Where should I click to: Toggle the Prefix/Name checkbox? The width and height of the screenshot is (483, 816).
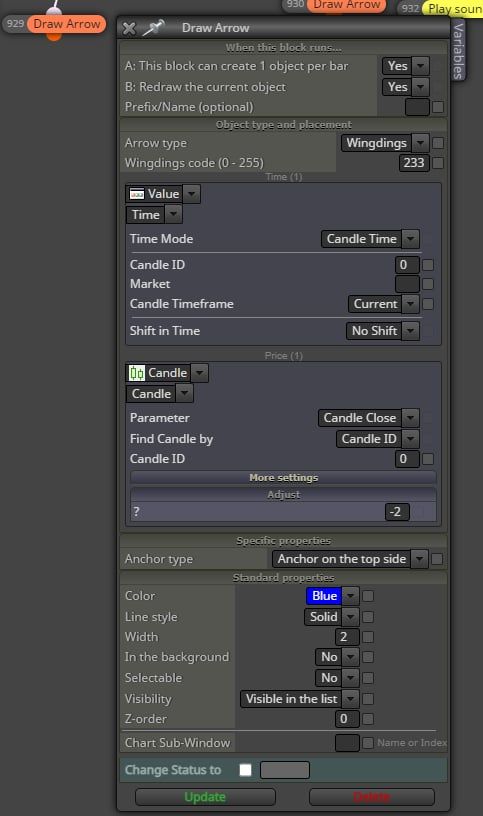pyautogui.click(x=438, y=107)
